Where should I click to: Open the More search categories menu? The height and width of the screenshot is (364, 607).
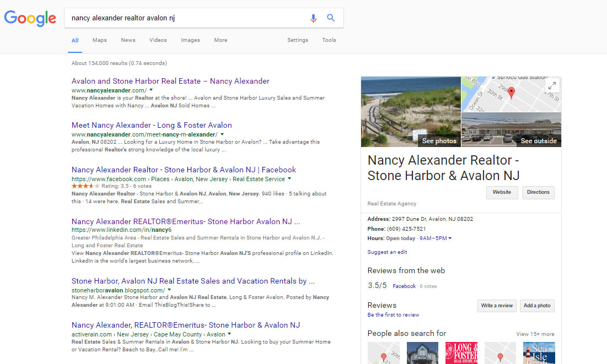[x=221, y=40]
